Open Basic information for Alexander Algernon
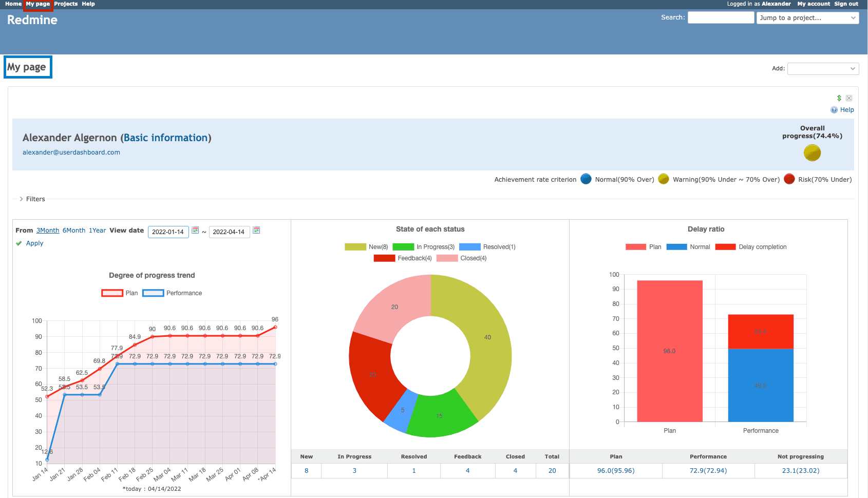Image resolution: width=868 pixels, height=498 pixels. pyautogui.click(x=165, y=138)
